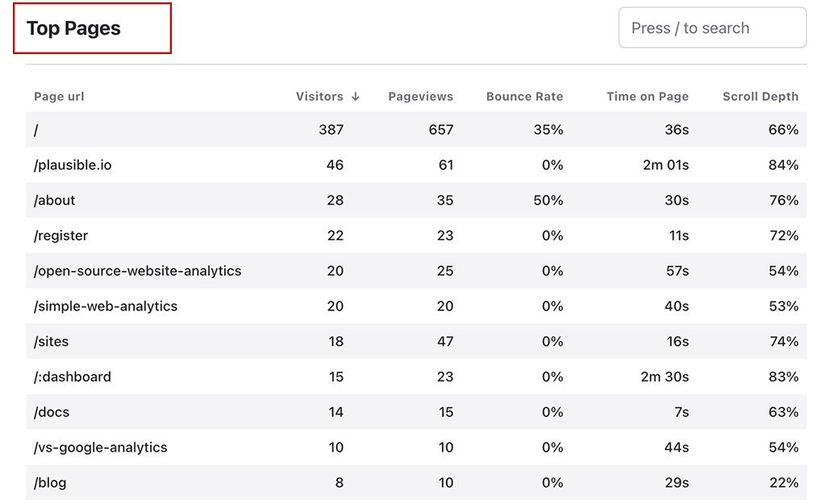Screen dimensions: 826x504
Task: Click the sort arrow next to Visitors
Action: 354,96
